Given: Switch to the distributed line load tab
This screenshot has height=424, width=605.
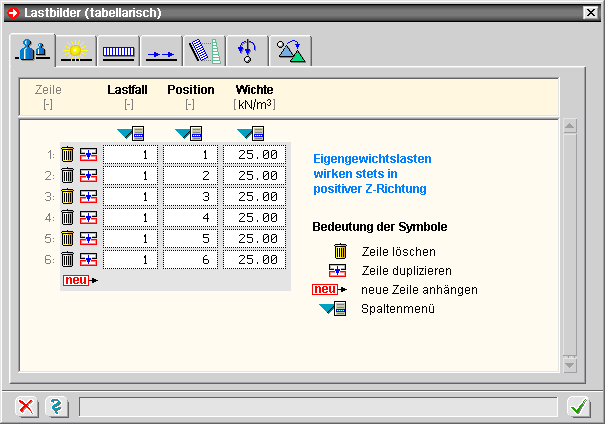Looking at the screenshot, I should pyautogui.click(x=117, y=49).
